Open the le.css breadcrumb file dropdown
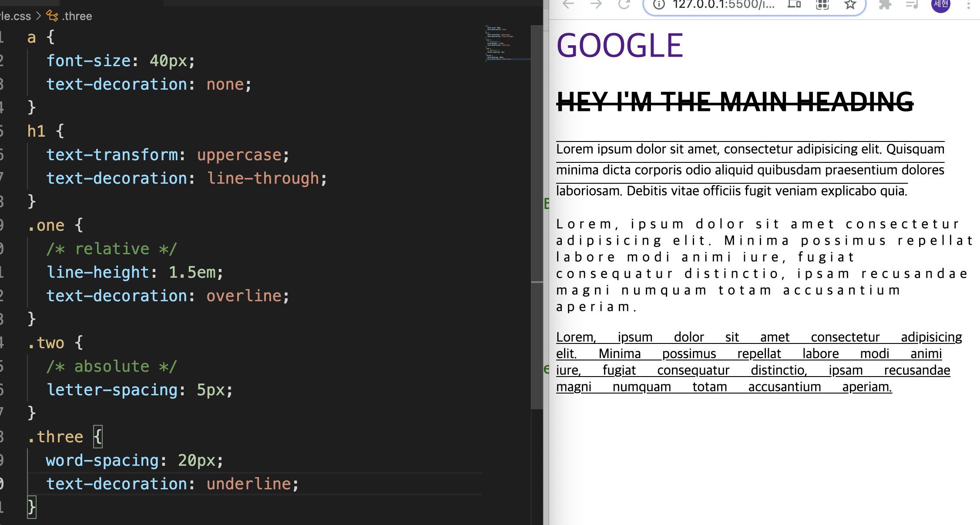 (x=16, y=16)
